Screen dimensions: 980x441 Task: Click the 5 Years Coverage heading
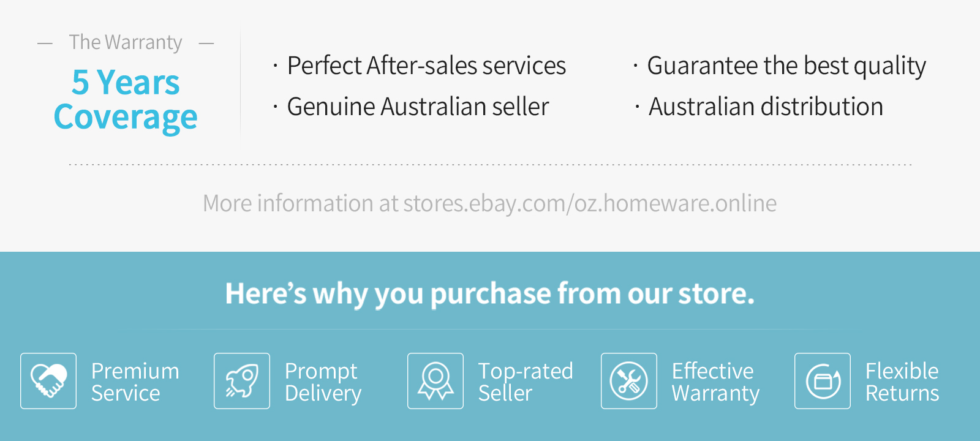coord(126,100)
